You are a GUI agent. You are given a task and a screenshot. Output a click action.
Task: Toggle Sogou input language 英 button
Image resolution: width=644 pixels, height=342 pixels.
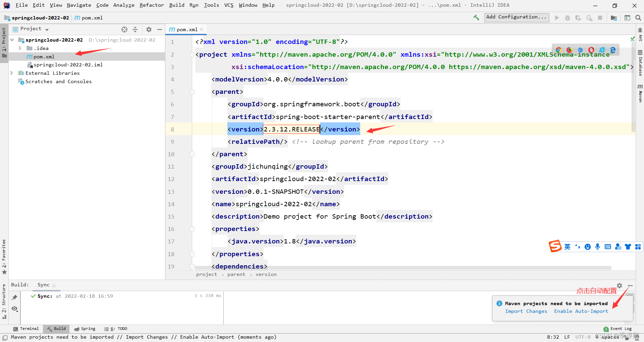tap(567, 247)
